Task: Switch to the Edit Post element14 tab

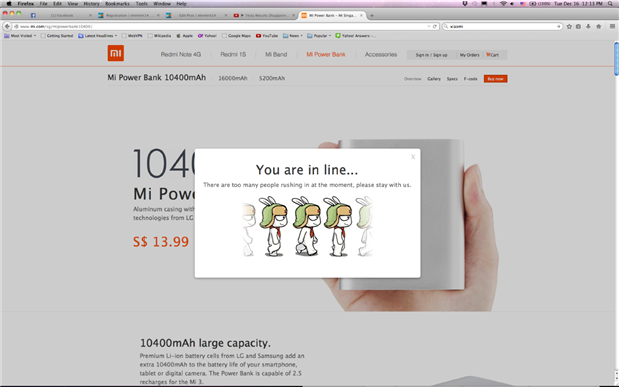Action: [x=196, y=15]
